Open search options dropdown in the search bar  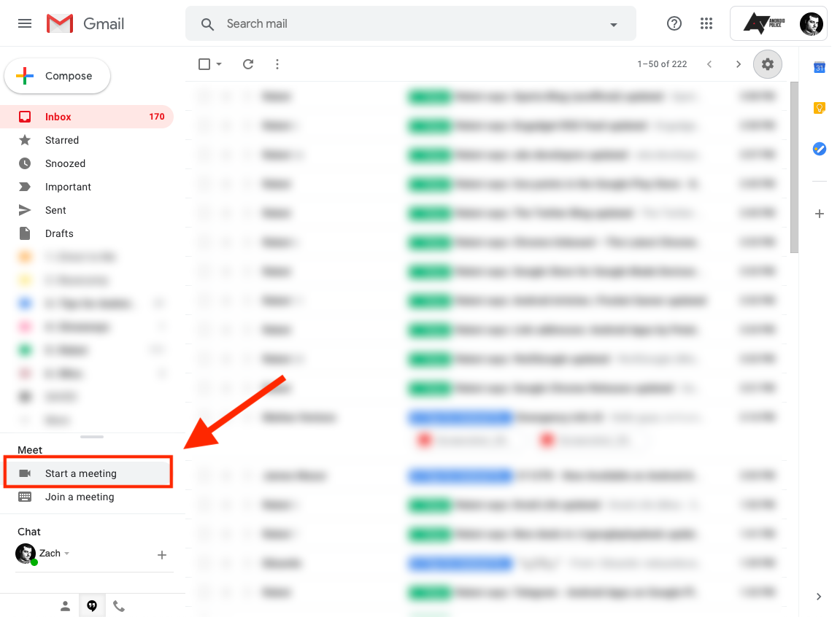pos(613,23)
